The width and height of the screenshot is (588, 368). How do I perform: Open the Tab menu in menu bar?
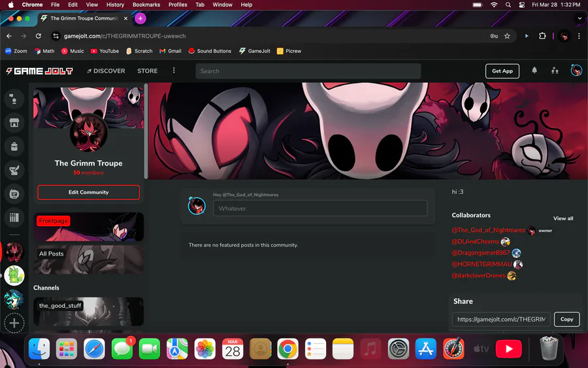pos(200,5)
